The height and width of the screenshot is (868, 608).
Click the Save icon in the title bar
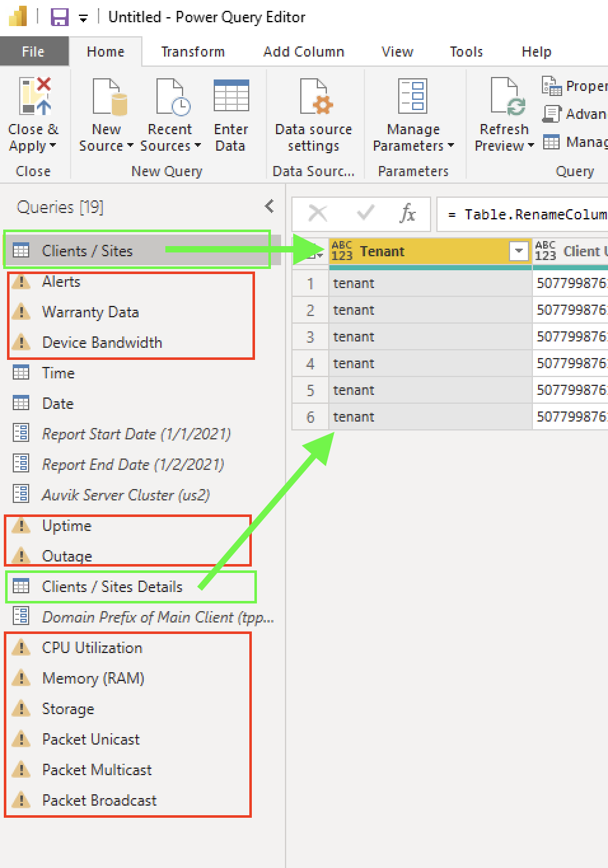click(x=59, y=17)
